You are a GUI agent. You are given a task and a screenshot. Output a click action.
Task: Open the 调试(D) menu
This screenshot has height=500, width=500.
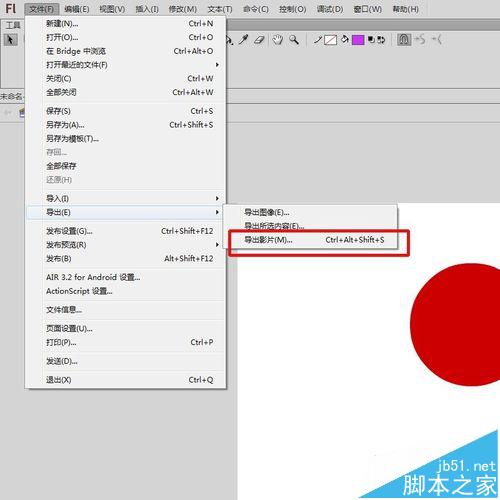click(x=330, y=9)
